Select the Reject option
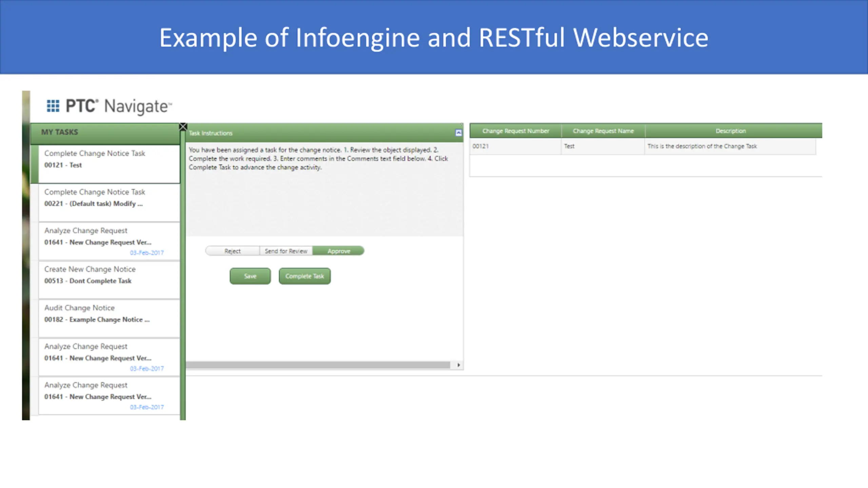The image size is (868, 488). point(233,251)
